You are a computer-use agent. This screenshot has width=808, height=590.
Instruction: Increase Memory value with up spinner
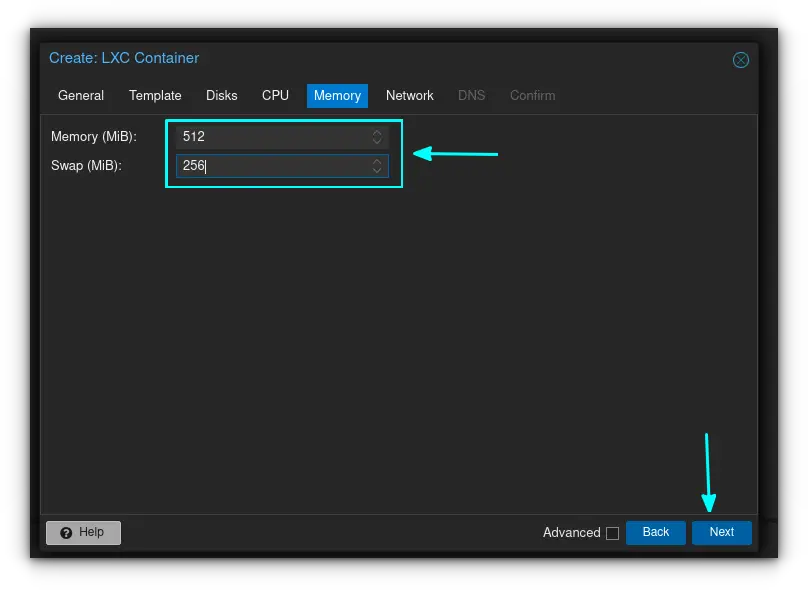[x=377, y=132]
